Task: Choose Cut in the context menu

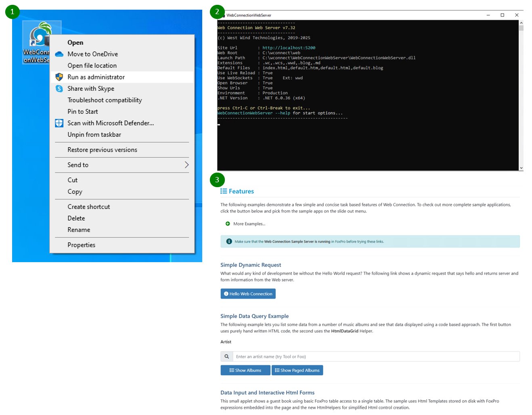Action: click(121, 180)
